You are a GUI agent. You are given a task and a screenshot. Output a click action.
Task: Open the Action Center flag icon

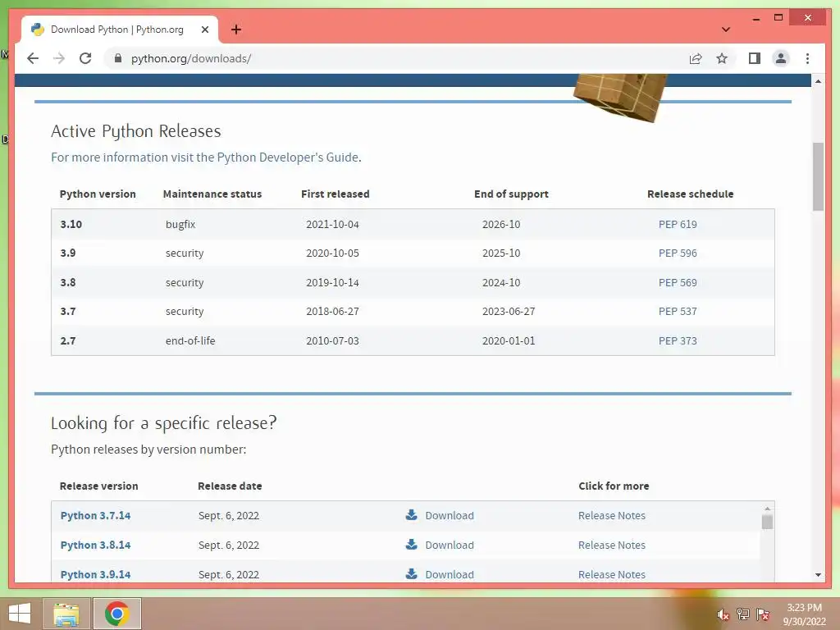pyautogui.click(x=763, y=614)
